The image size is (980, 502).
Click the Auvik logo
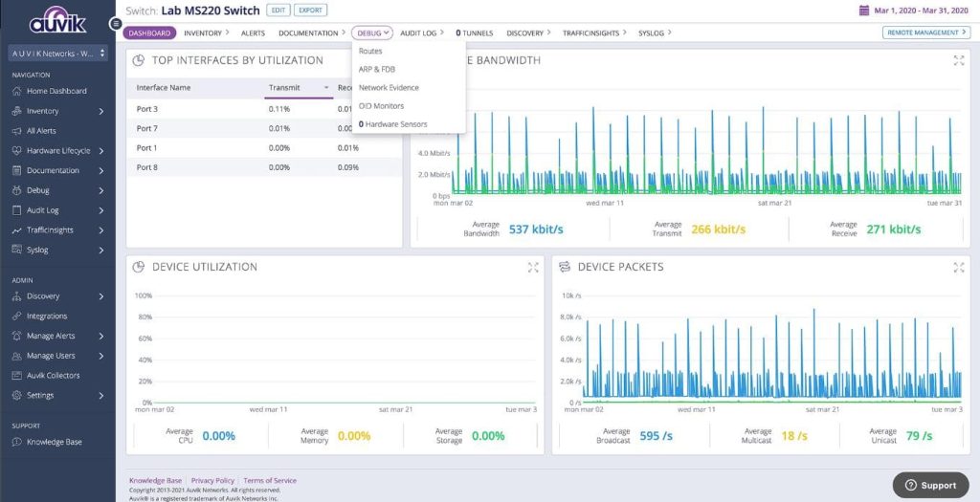pos(57,21)
